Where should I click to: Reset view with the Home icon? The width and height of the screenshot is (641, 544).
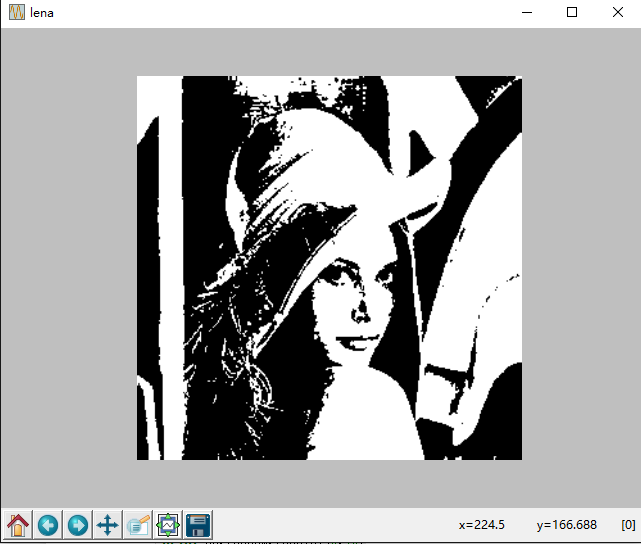pyautogui.click(x=18, y=525)
